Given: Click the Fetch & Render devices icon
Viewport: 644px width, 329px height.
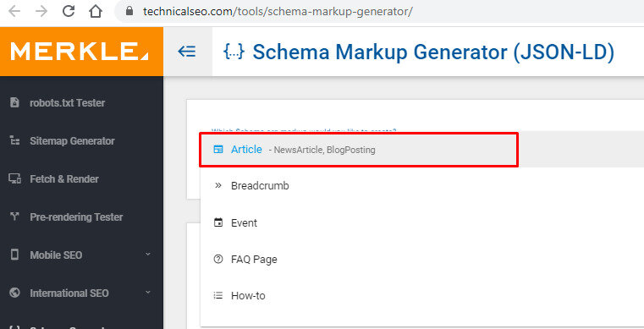Looking at the screenshot, I should [14, 178].
